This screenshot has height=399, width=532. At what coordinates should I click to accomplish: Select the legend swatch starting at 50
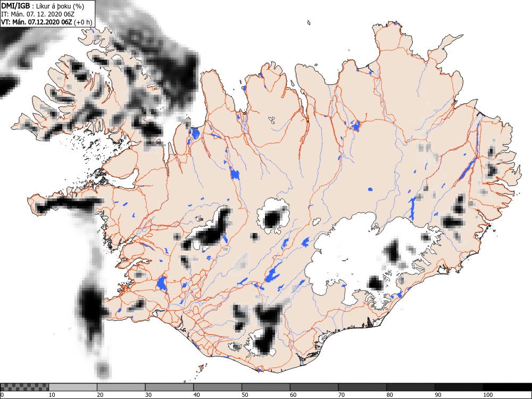pyautogui.click(x=266, y=387)
